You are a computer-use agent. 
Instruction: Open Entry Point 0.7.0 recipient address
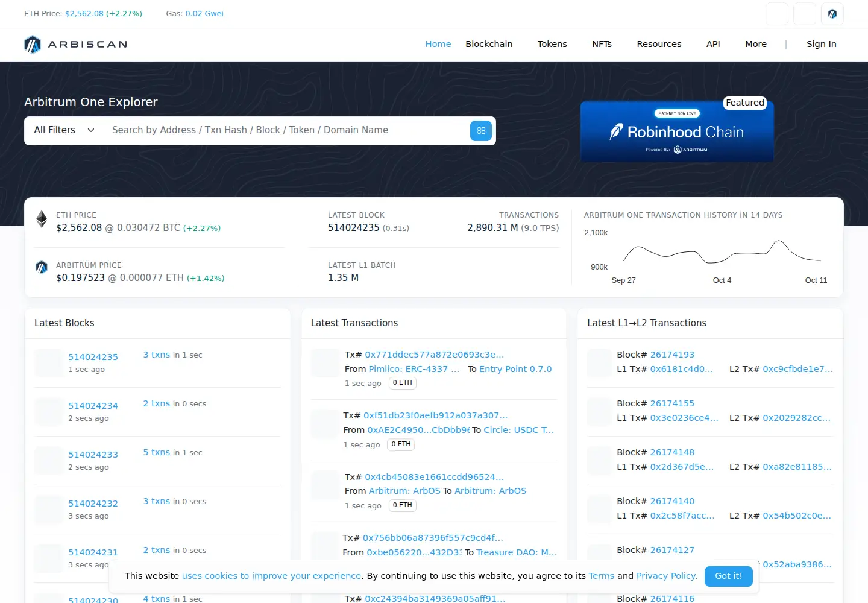(x=515, y=369)
